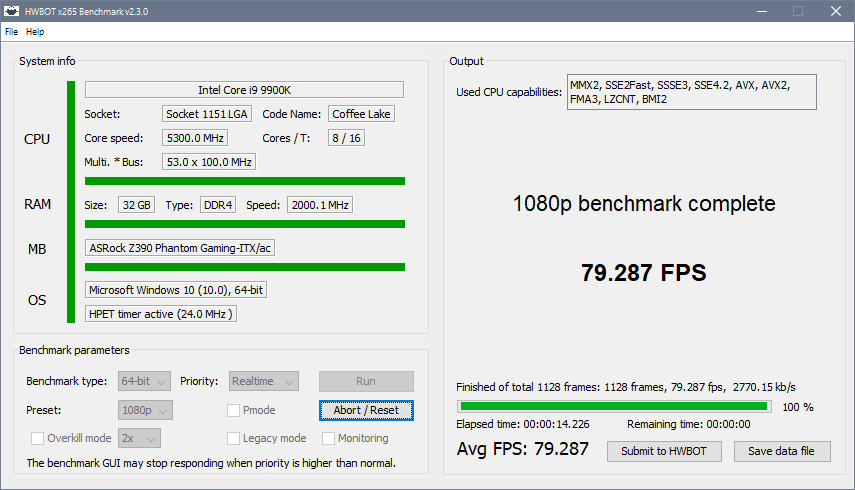
Task: Click the 53.0 x 100.0 MHz multiplier field
Action: pyautogui.click(x=209, y=162)
